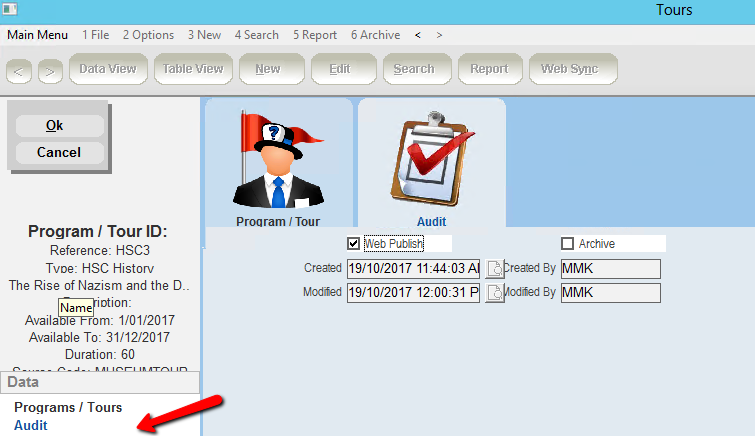Open the Audit clipboard icon
The height and width of the screenshot is (436, 755).
(430, 158)
